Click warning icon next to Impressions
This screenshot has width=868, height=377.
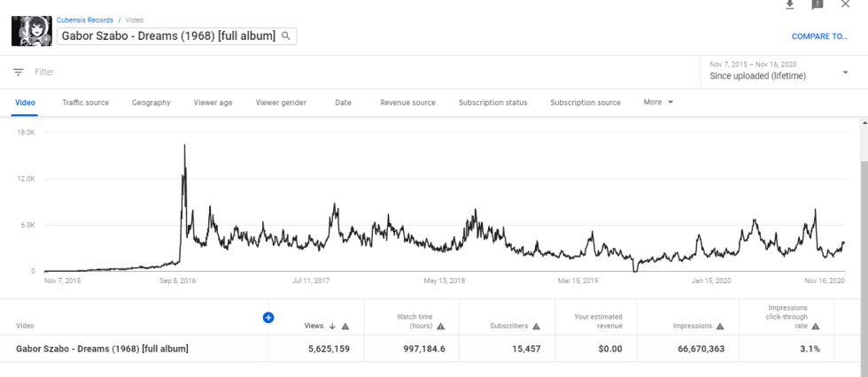(720, 327)
